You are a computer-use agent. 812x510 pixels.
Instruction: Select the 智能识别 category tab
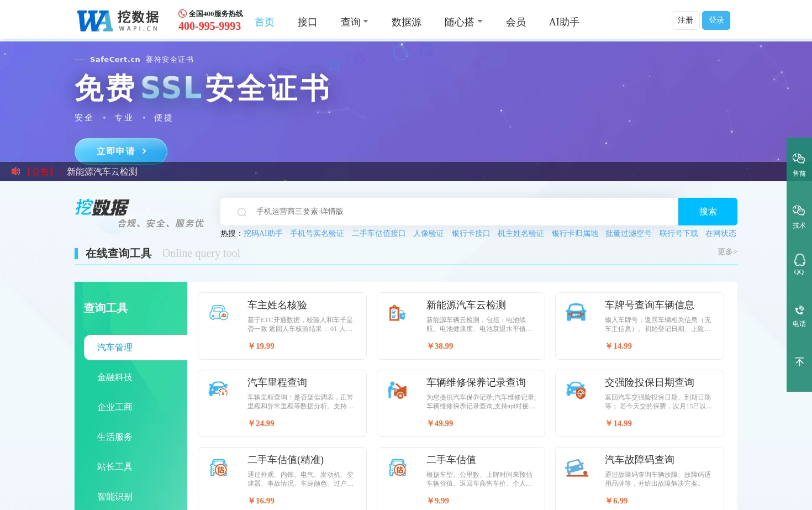click(115, 497)
